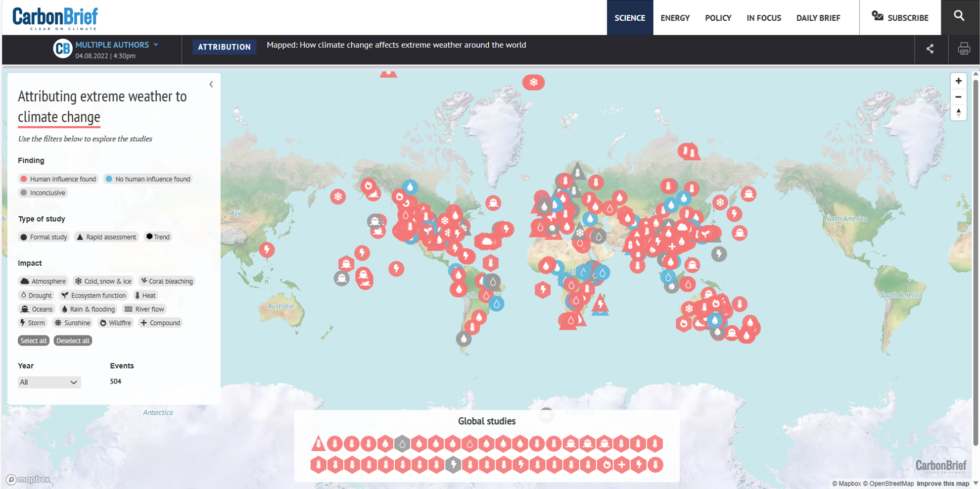Screen dimensions: 980x489
Task: Open the Energy menu item
Action: [x=675, y=18]
